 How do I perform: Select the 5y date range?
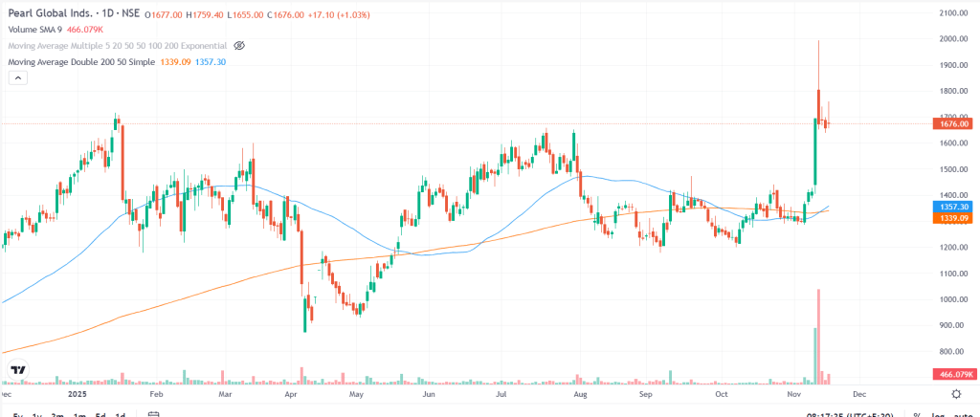pyautogui.click(x=18, y=414)
